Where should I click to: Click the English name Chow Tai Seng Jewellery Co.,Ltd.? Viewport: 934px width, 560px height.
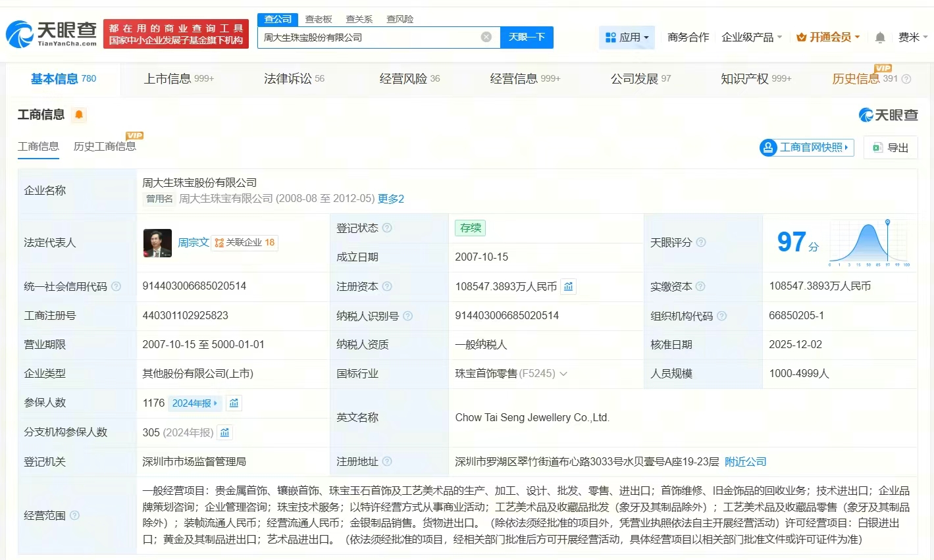pos(532,418)
